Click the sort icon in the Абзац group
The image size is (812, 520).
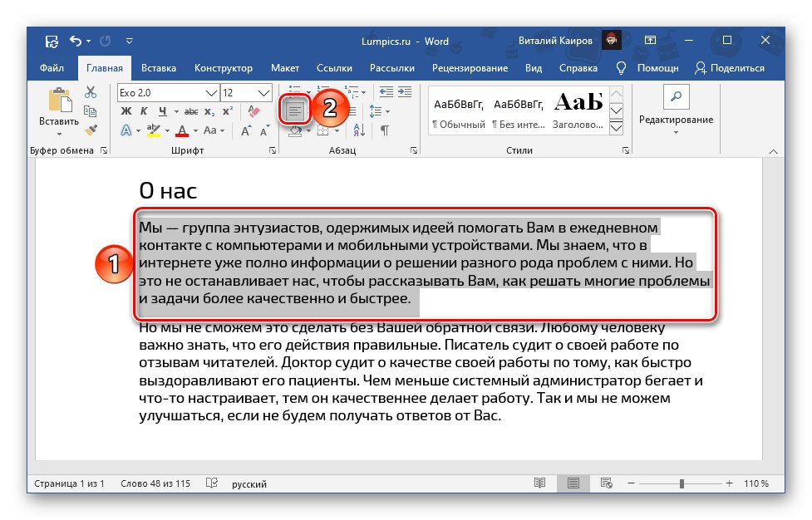[x=358, y=130]
